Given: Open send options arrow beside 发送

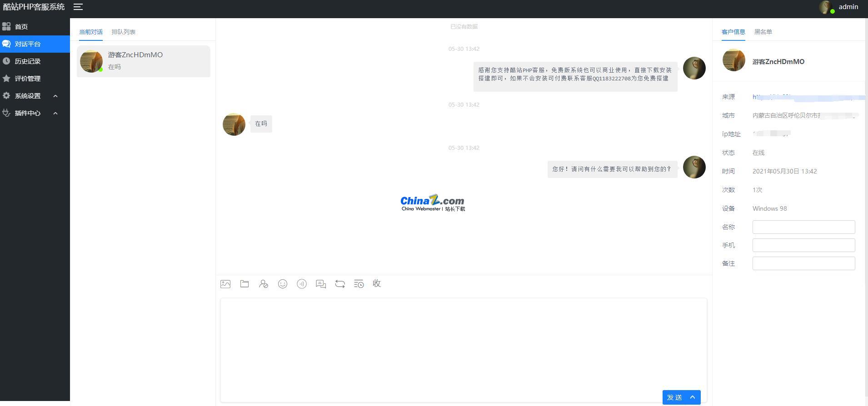Looking at the screenshot, I should click(693, 397).
